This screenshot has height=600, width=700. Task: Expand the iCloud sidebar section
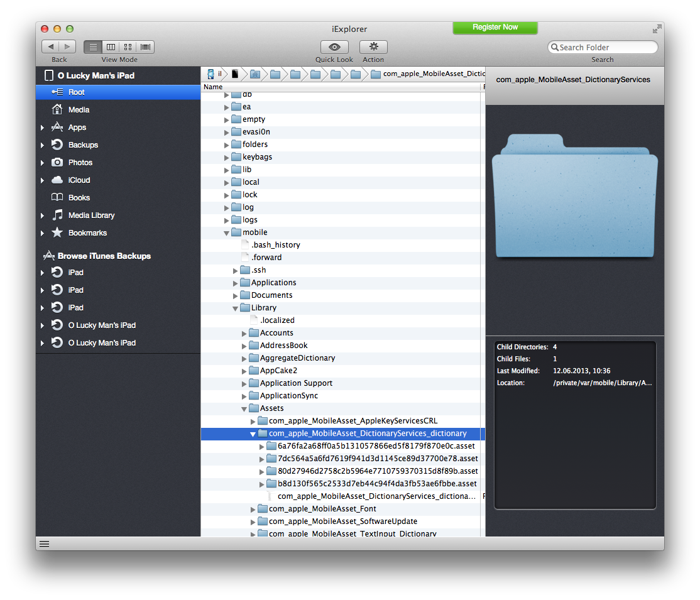(x=42, y=180)
